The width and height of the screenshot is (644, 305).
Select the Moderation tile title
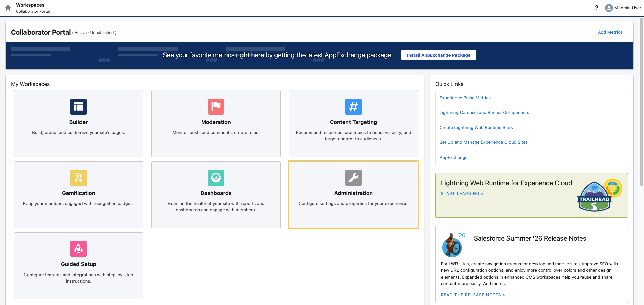coord(216,122)
